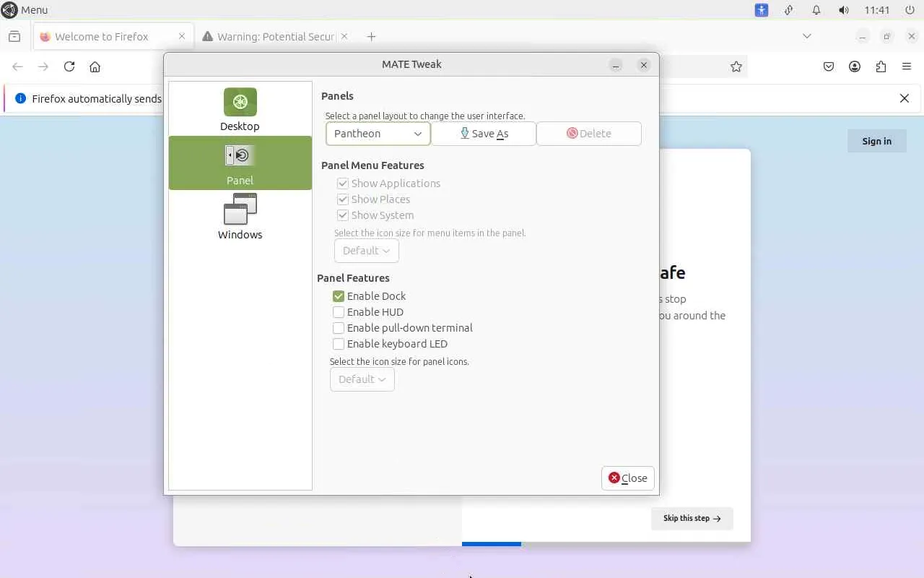
Task: Select the Windows section icon in MATE Tweak
Action: click(240, 210)
